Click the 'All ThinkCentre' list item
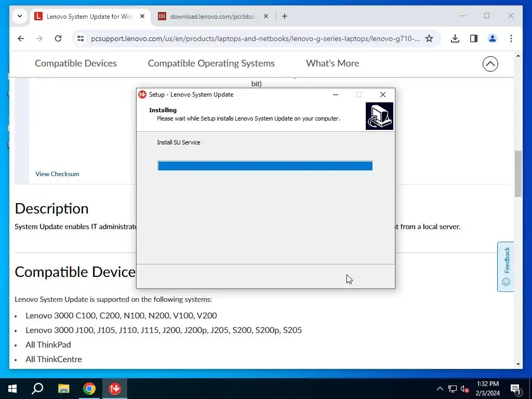532x399 pixels. tap(54, 360)
